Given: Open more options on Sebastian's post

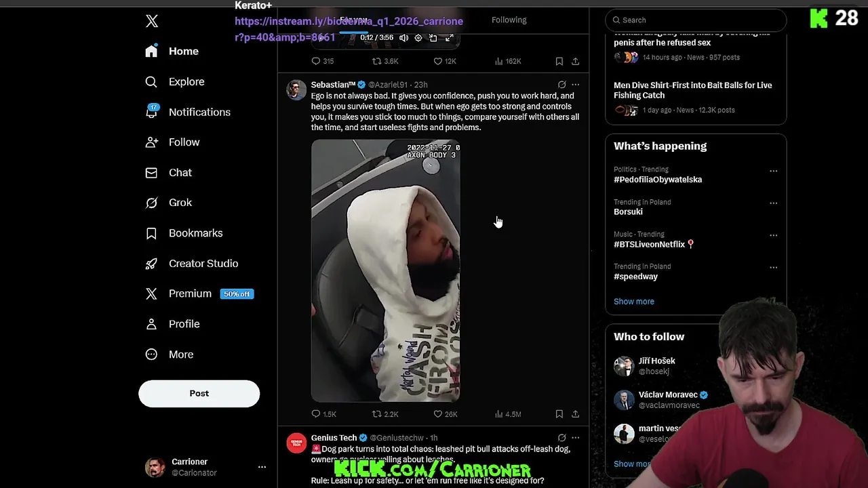Looking at the screenshot, I should [575, 85].
